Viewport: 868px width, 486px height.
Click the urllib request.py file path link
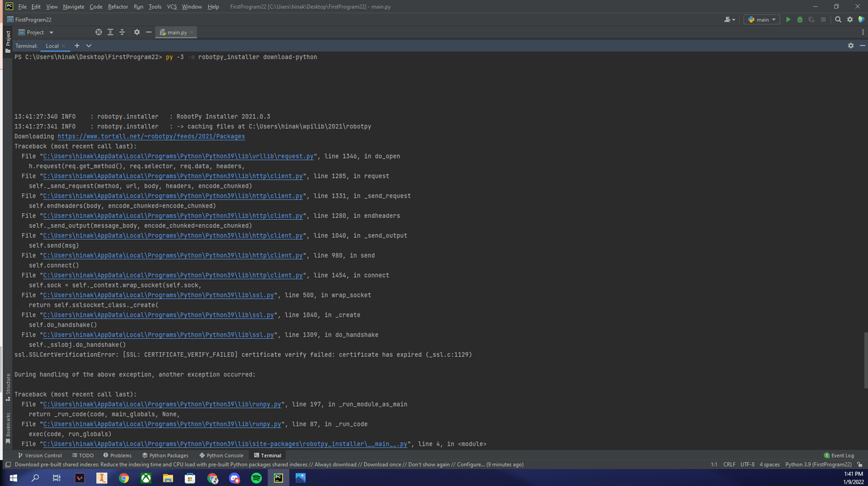pos(178,156)
